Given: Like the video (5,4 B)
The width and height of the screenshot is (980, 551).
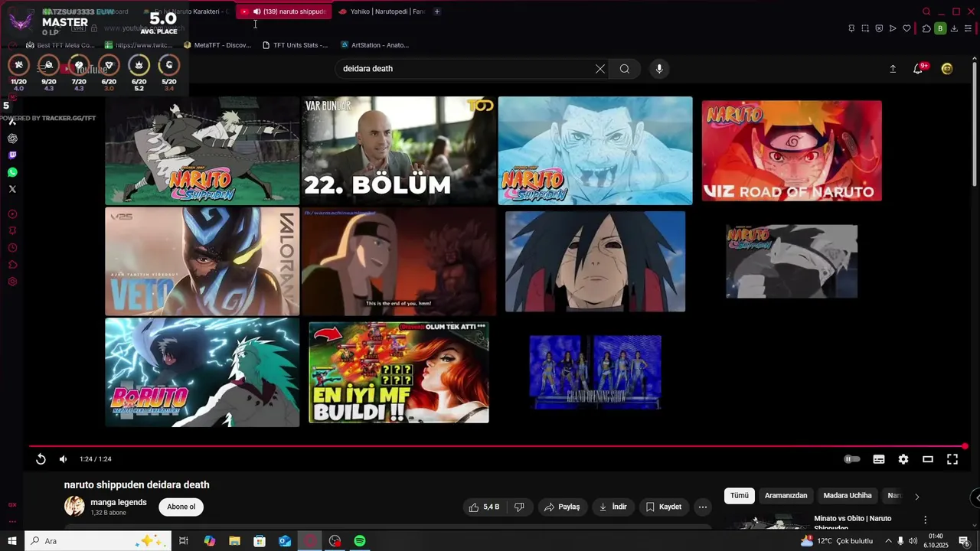Looking at the screenshot, I should coord(484,507).
